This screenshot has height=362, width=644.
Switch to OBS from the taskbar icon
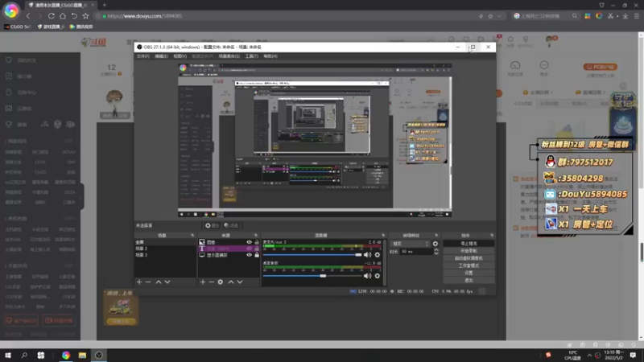[99, 355]
